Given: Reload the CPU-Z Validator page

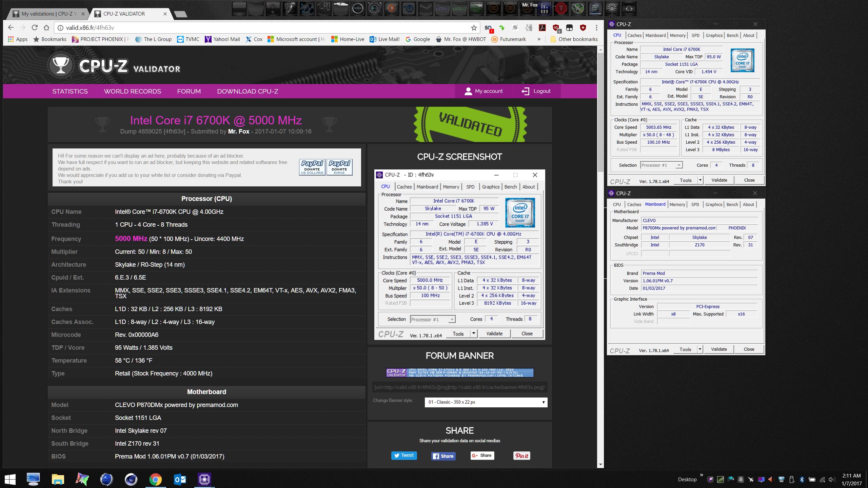Looking at the screenshot, I should point(34,27).
